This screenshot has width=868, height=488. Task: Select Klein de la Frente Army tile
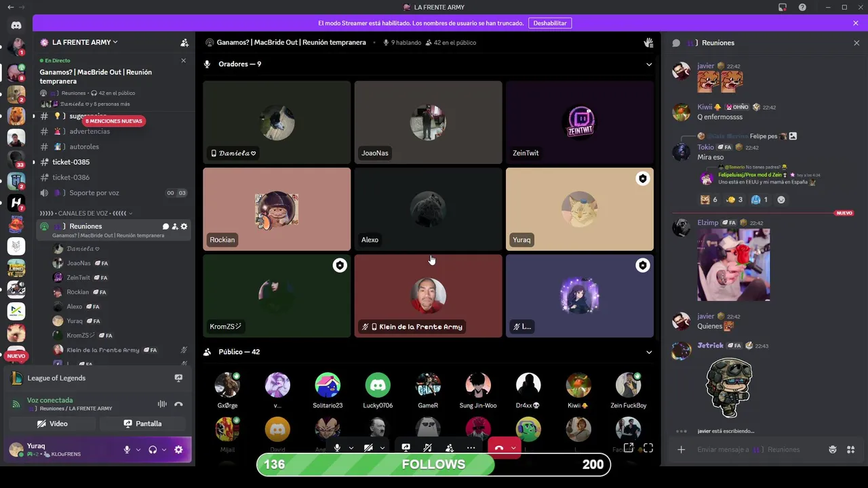point(428,296)
